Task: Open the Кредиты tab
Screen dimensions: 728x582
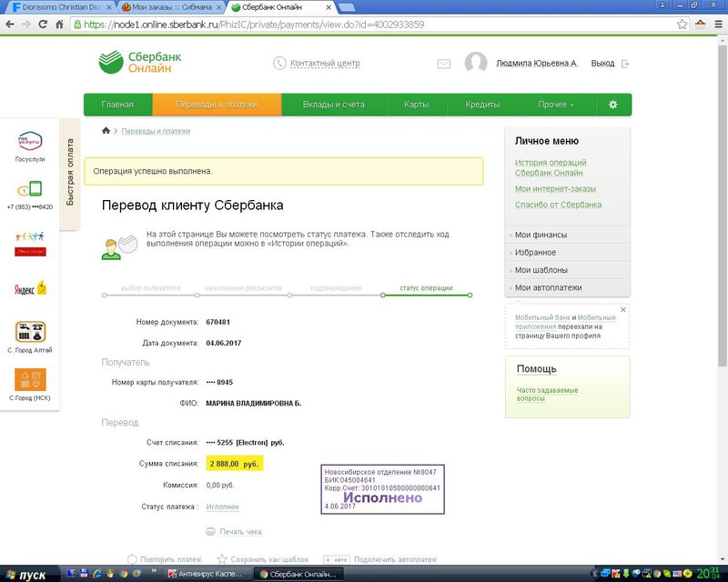Action: pyautogui.click(x=483, y=105)
